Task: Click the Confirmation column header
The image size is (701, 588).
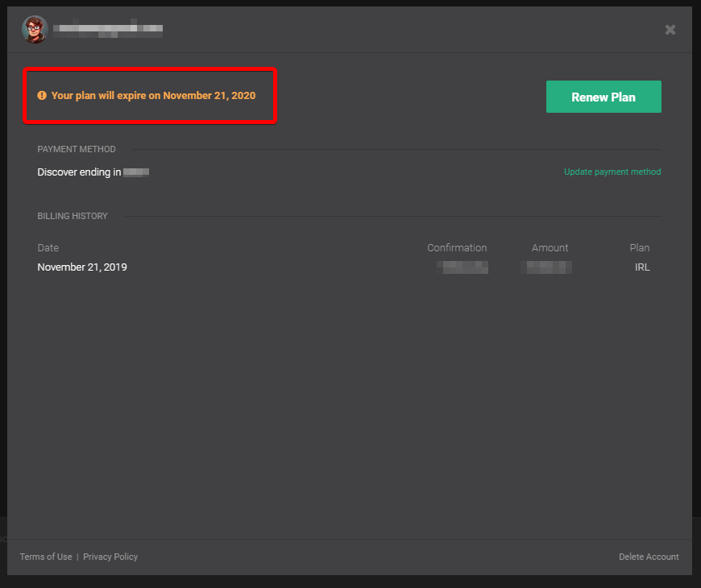Action: (457, 247)
